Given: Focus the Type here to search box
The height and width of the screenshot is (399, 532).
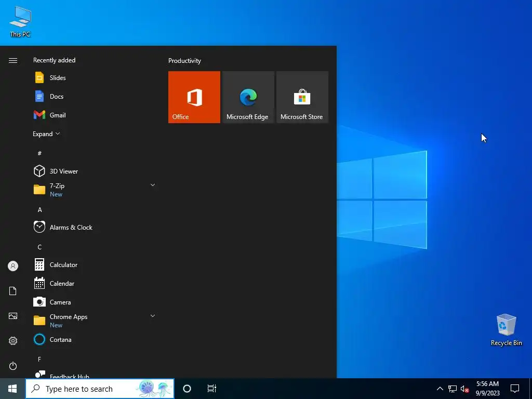Looking at the screenshot, I should 100,389.
